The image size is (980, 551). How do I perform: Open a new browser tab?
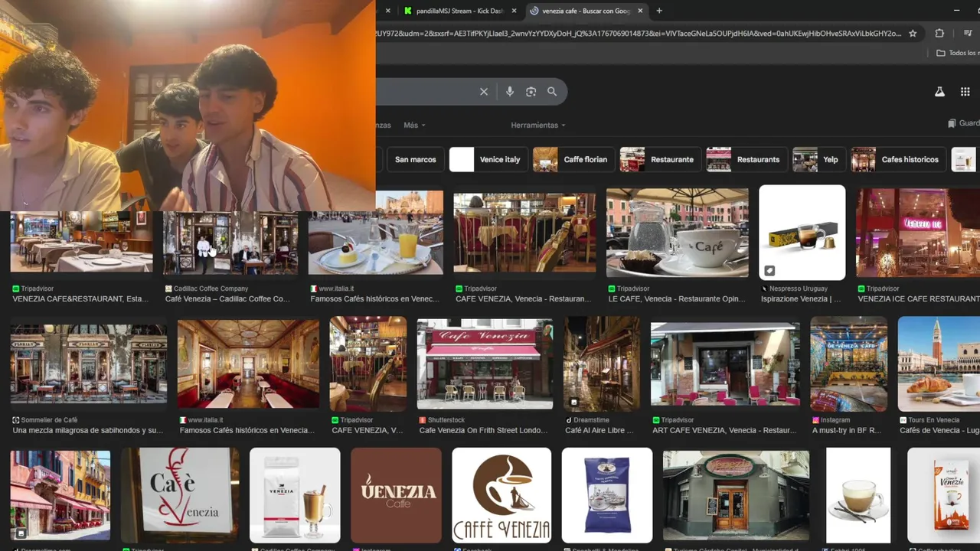(x=659, y=11)
